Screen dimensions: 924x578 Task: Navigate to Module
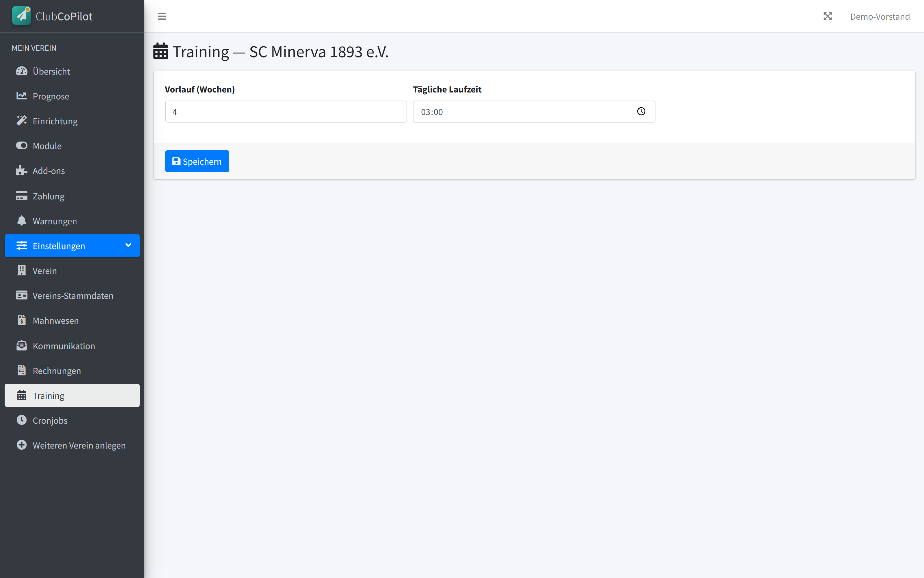point(72,146)
